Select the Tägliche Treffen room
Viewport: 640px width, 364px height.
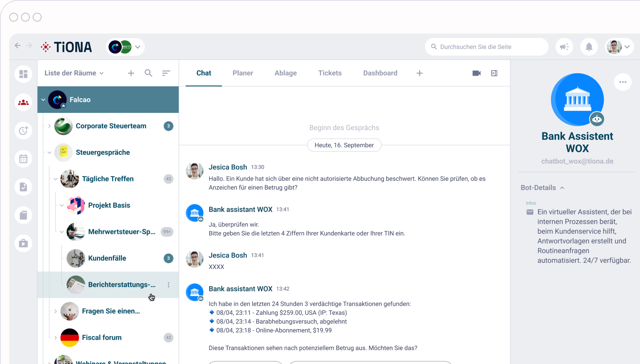(x=108, y=179)
